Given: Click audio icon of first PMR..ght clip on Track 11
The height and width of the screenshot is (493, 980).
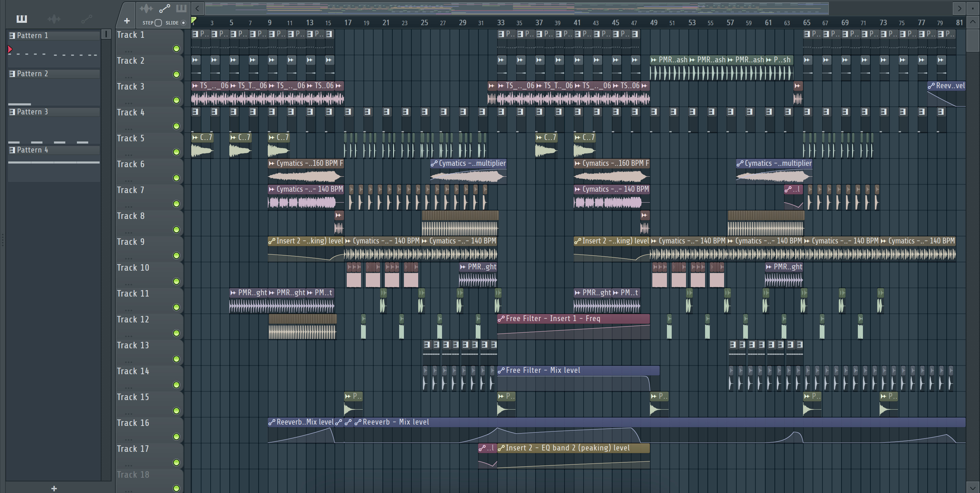Looking at the screenshot, I should click(x=233, y=293).
